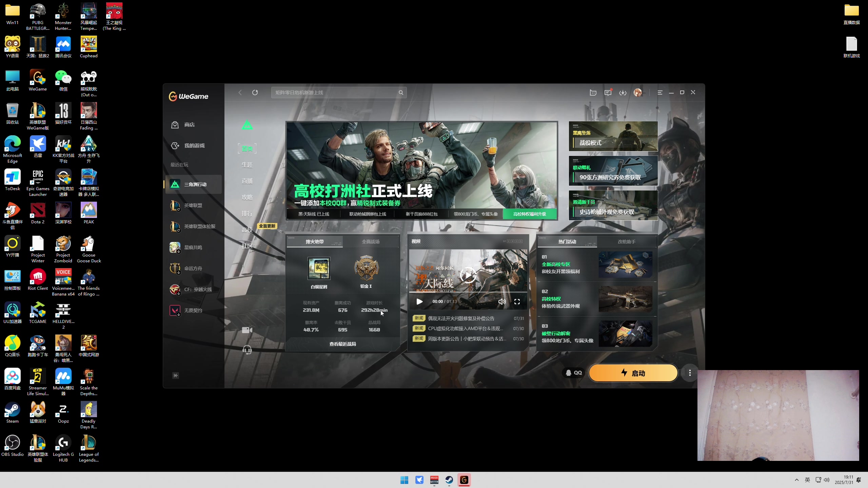868x488 pixels.
Task: Select 星痕共鸣 in the sidebar
Action: click(194, 247)
